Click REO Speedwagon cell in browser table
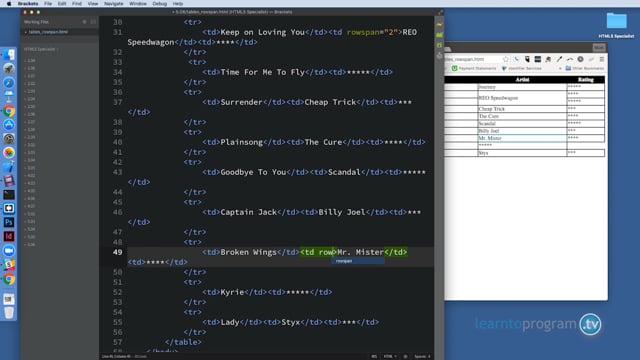 [x=522, y=98]
